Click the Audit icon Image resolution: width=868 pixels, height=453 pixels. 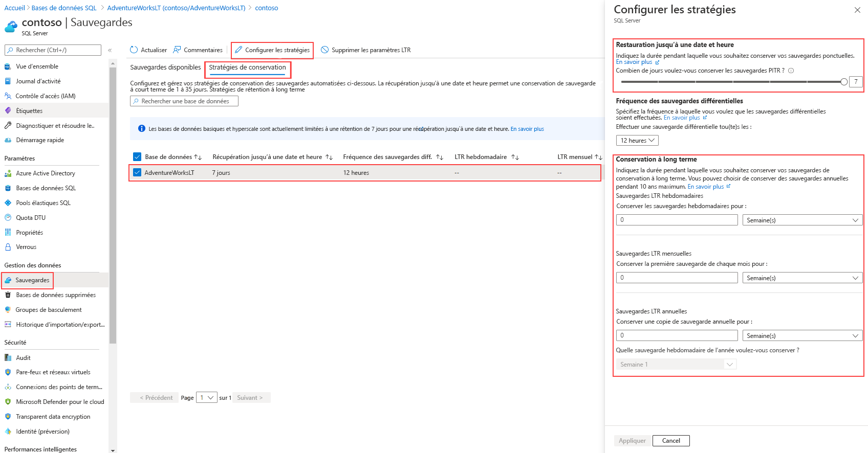8,358
